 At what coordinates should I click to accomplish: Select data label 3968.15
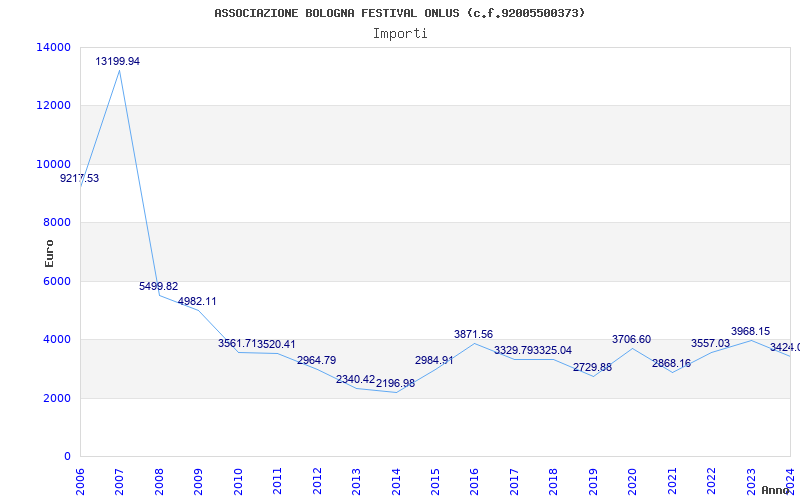[751, 332]
